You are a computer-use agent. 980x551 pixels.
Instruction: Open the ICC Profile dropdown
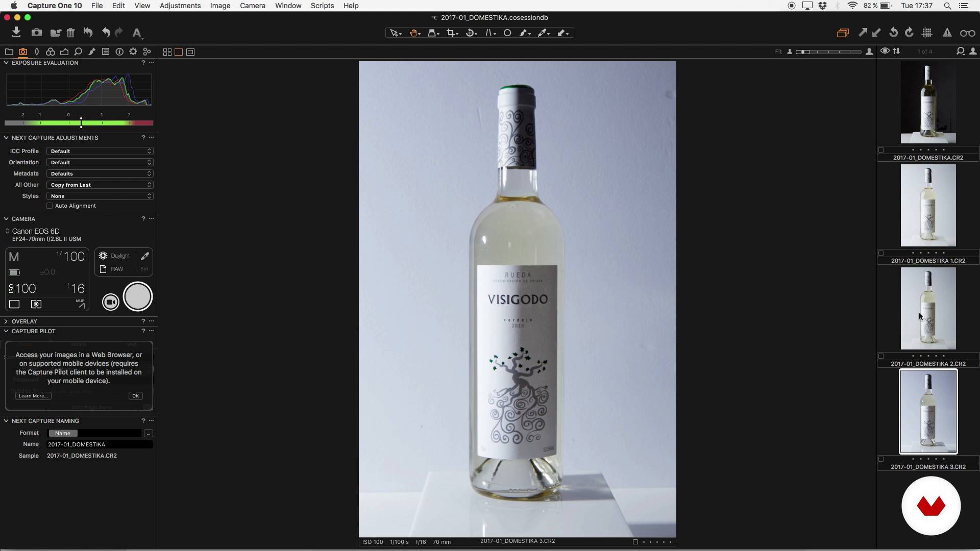[x=100, y=151]
